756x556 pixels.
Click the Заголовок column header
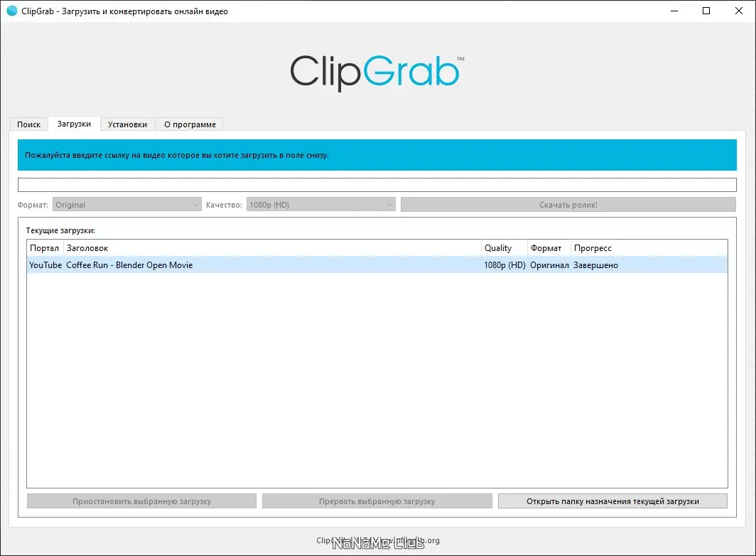point(272,248)
